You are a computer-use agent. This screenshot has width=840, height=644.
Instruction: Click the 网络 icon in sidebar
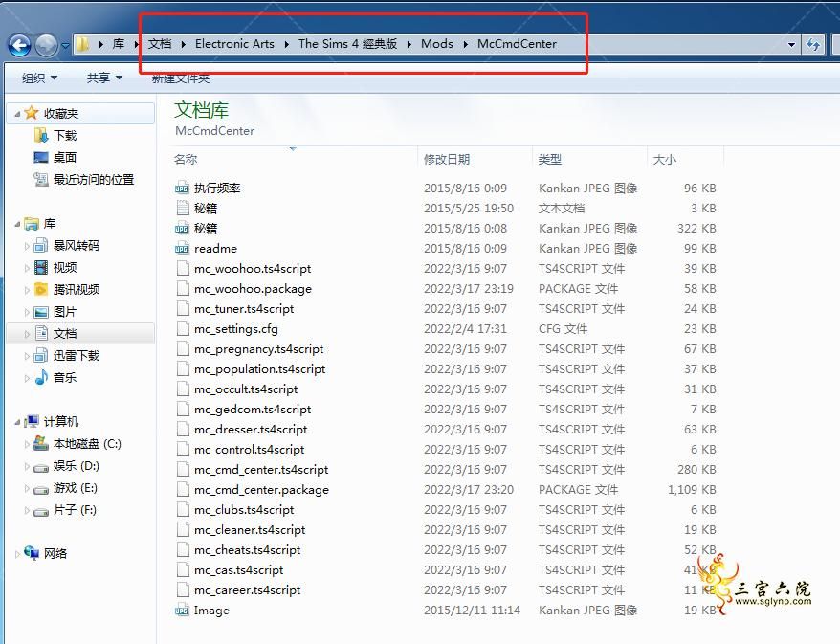(32, 553)
